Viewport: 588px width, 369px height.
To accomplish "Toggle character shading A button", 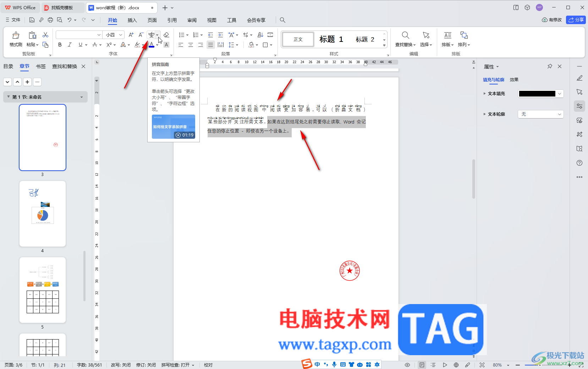I will point(166,45).
